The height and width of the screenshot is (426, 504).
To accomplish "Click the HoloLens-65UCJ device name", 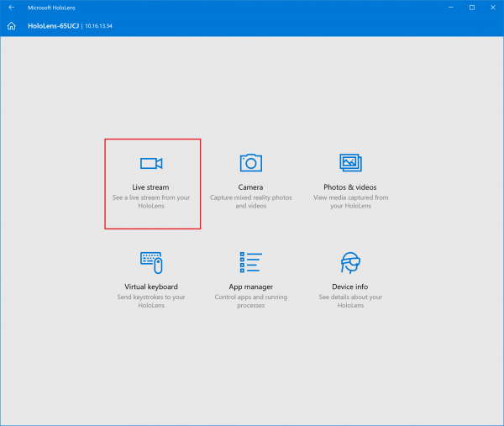I will point(54,26).
